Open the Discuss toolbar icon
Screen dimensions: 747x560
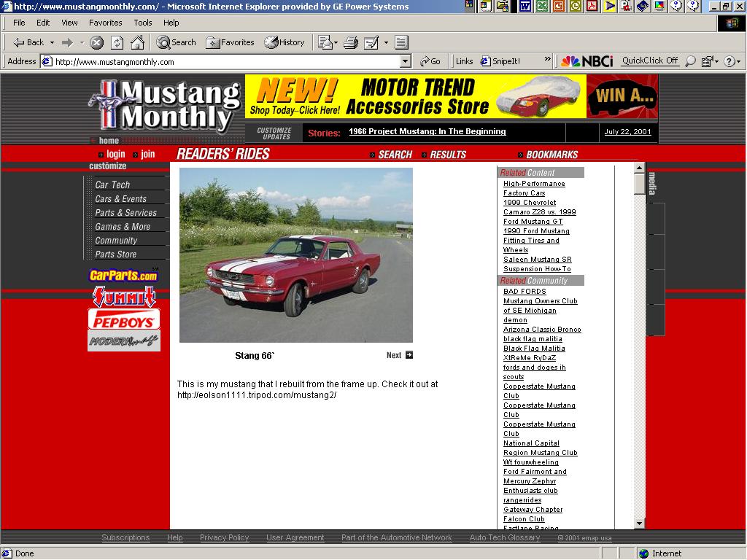[x=401, y=43]
